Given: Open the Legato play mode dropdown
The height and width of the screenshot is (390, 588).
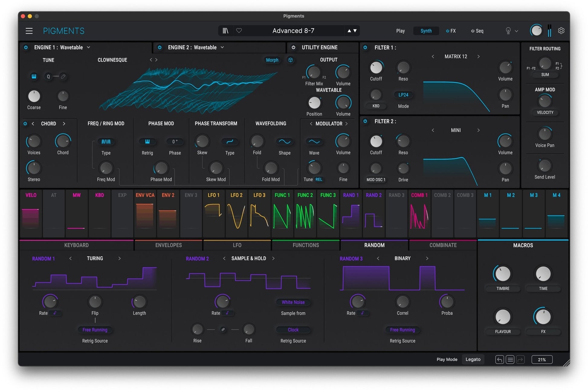Looking at the screenshot, I should [473, 360].
